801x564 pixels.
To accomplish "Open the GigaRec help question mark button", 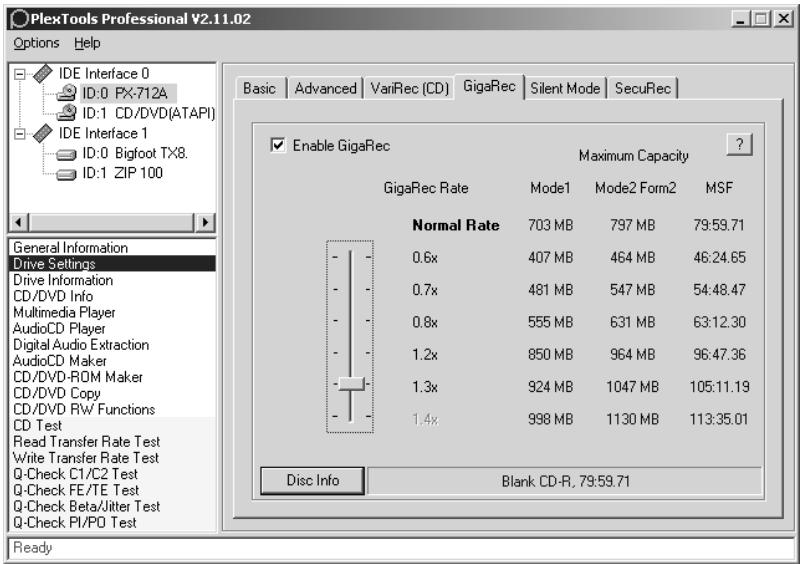I will pos(739,145).
